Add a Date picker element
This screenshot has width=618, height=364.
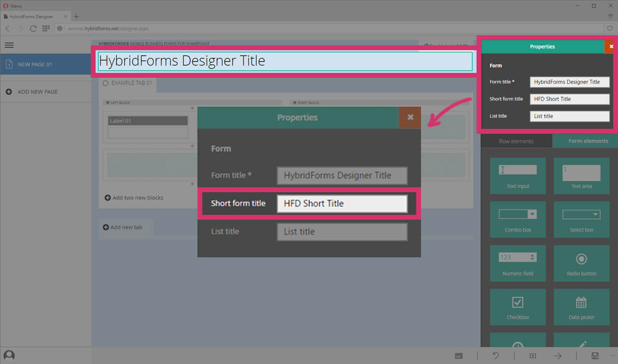[x=581, y=307]
